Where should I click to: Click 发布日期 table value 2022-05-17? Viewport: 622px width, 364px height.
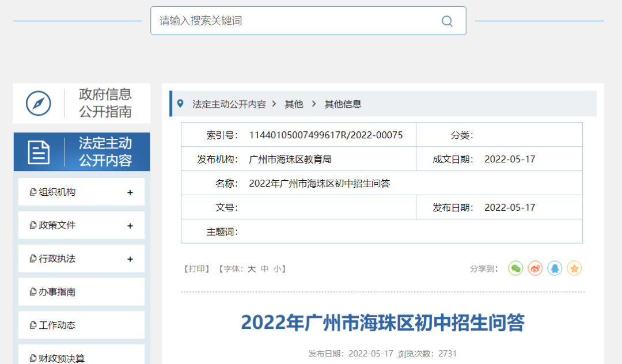pos(510,208)
